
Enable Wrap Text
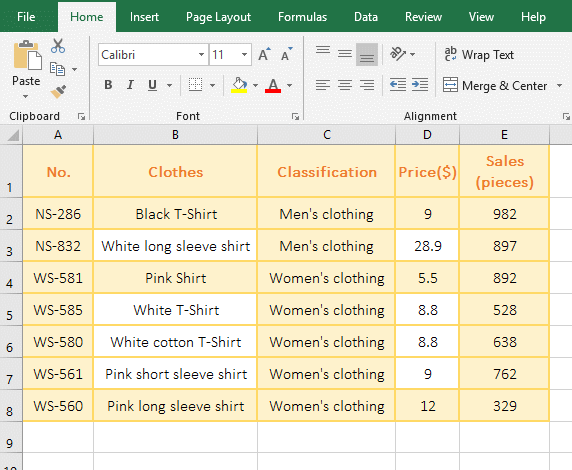pyautogui.click(x=479, y=54)
